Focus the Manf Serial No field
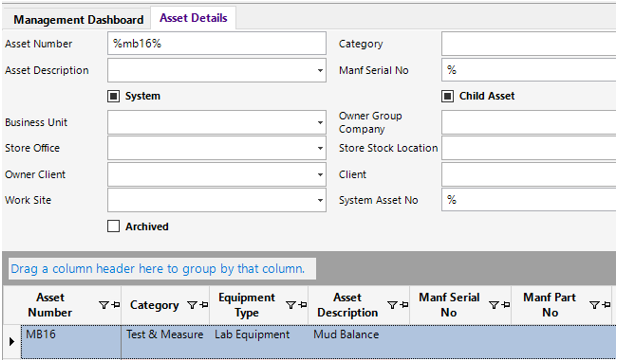Image resolution: width=618 pixels, height=360 pixels. [x=529, y=70]
